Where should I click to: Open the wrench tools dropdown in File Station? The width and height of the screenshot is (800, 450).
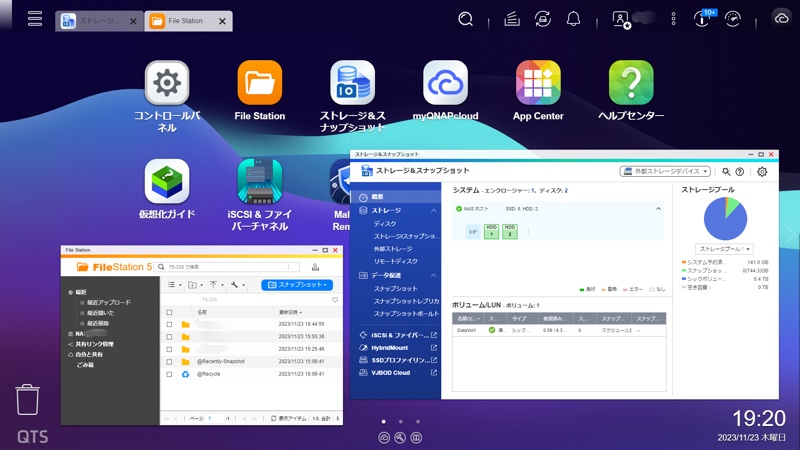(x=237, y=285)
